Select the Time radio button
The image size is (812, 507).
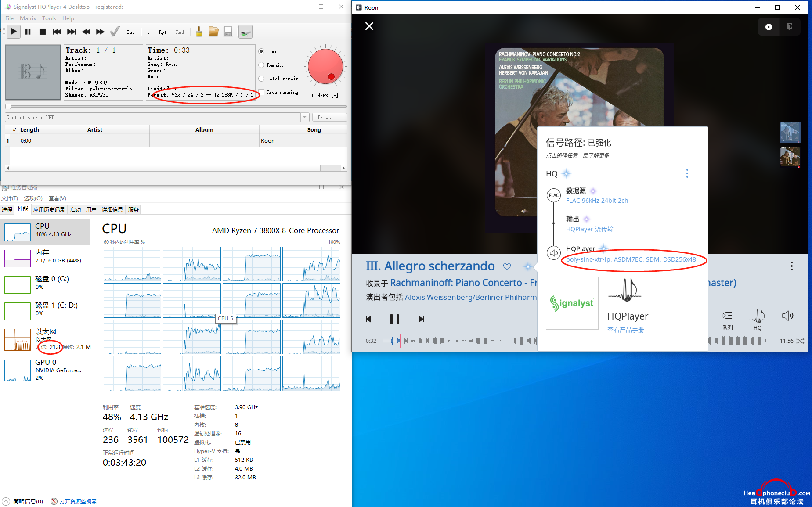click(261, 51)
